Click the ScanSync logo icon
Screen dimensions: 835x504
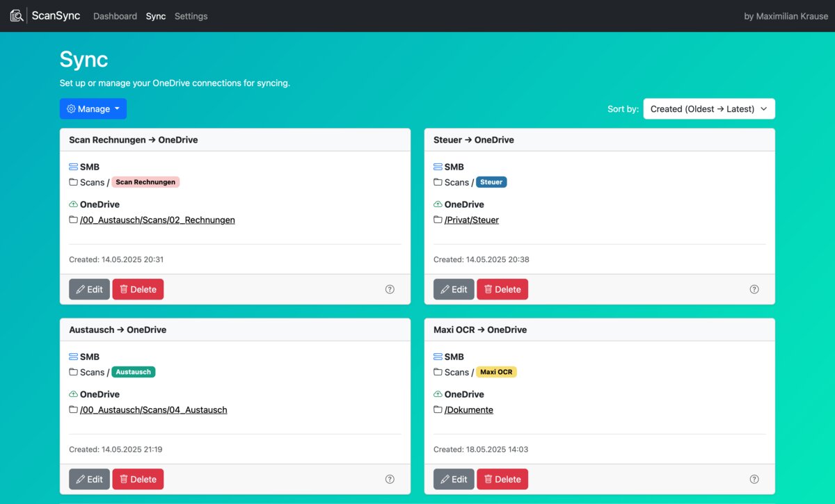coord(17,15)
